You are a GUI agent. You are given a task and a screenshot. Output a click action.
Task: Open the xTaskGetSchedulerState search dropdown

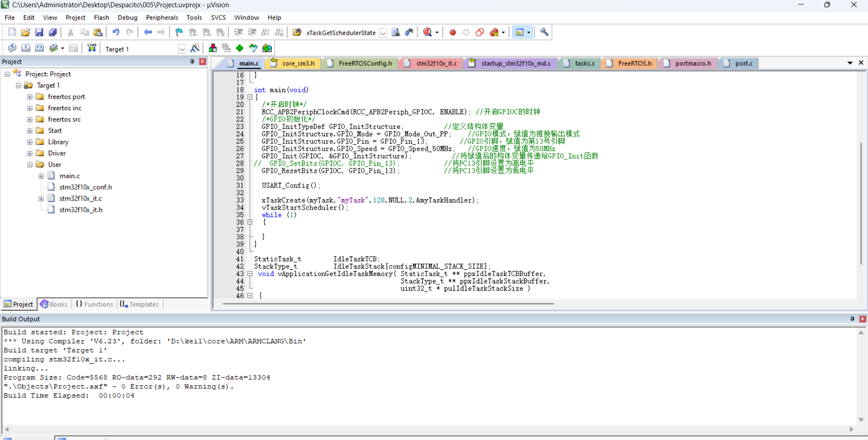[383, 33]
